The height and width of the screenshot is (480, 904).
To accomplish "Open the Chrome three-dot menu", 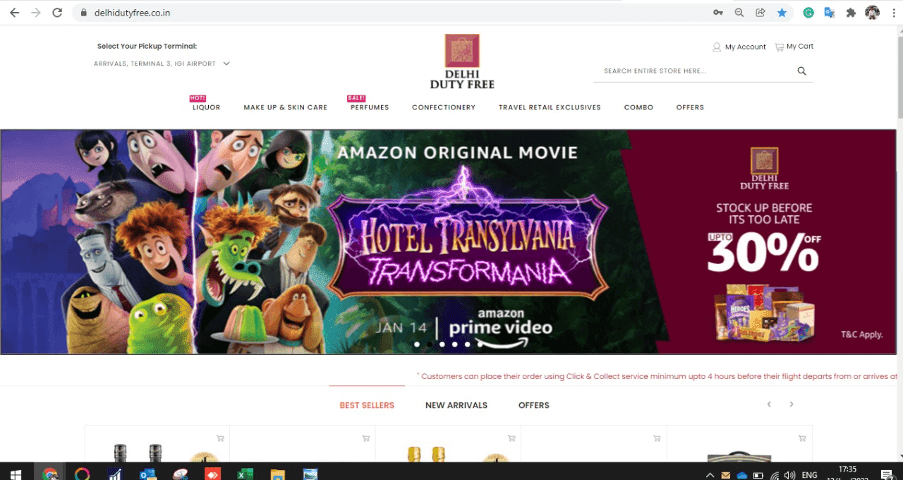I will point(894,13).
